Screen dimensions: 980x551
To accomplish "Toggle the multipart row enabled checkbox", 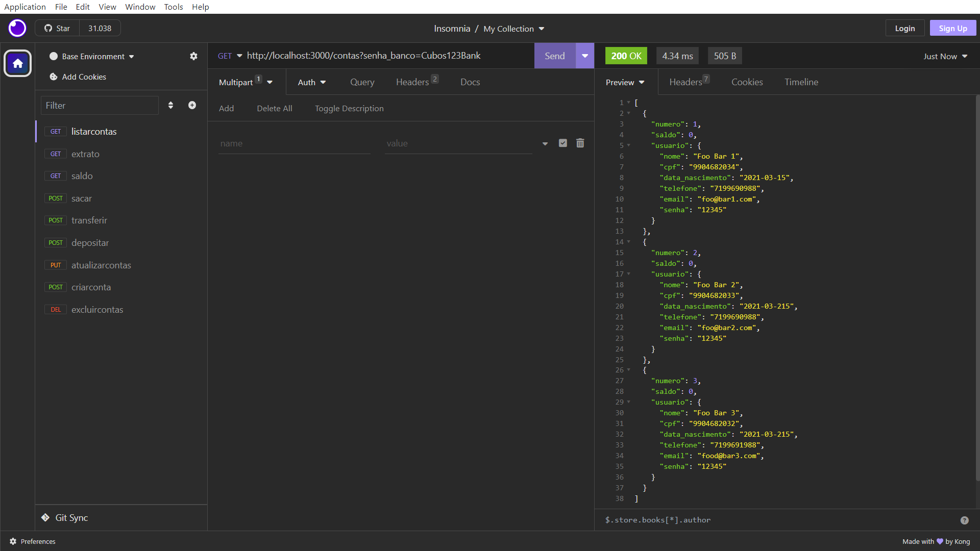I will click(563, 143).
